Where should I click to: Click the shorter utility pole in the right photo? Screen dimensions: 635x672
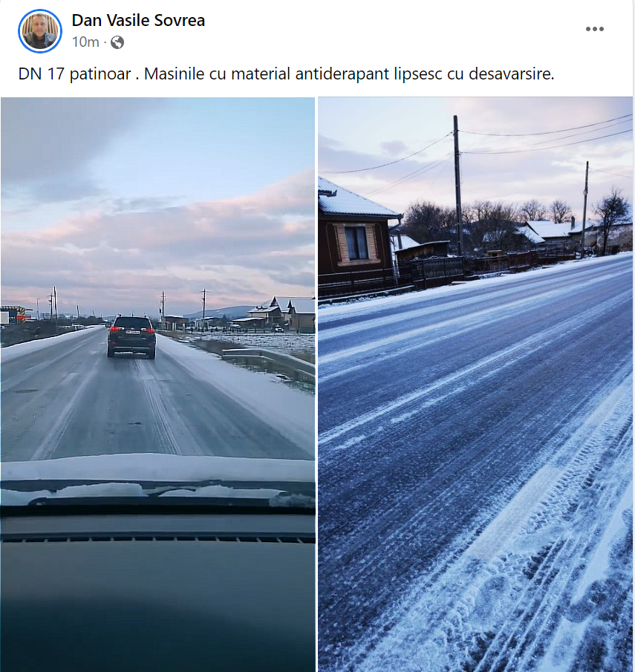584,209
